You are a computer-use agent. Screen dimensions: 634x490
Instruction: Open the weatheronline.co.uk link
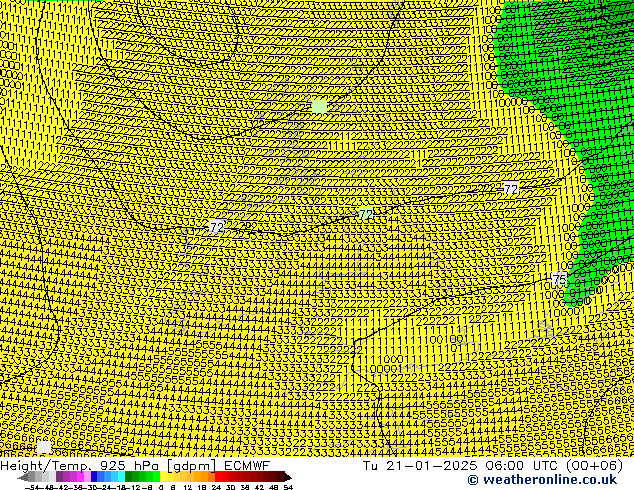(542, 480)
